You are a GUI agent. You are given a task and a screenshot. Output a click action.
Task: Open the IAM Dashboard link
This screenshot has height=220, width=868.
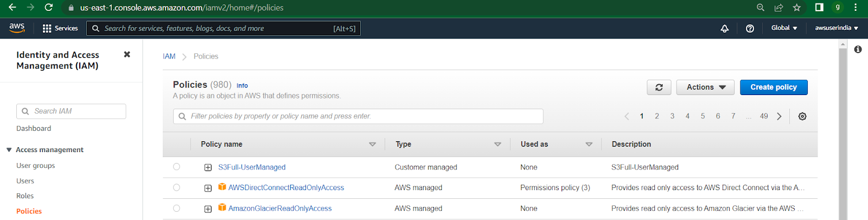(x=34, y=129)
